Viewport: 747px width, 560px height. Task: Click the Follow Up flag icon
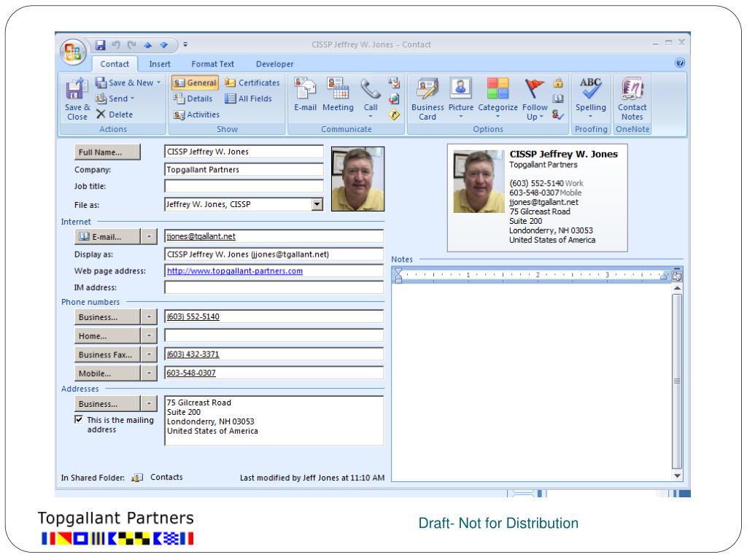click(535, 98)
